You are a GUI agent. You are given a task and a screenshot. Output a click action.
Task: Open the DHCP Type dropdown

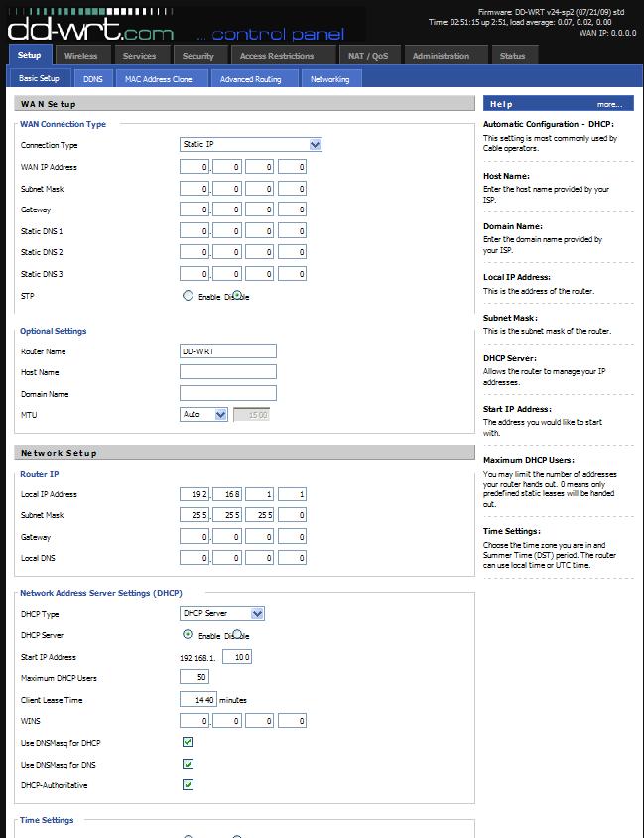coord(222,613)
